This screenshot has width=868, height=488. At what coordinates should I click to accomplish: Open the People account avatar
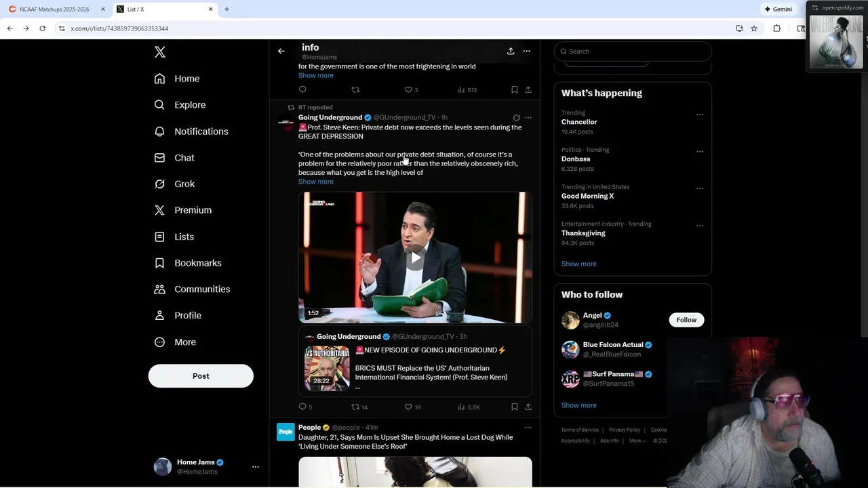point(285,432)
